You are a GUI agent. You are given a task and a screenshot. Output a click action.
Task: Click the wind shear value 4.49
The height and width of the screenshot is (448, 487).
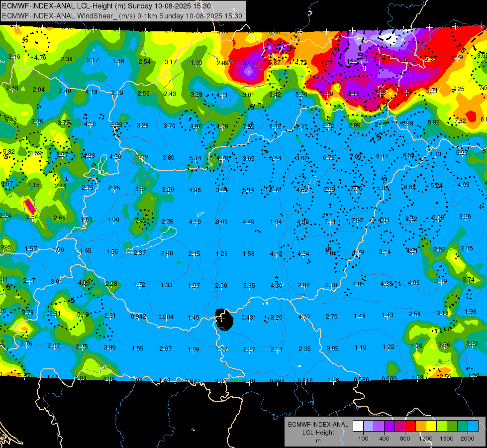tap(248, 222)
